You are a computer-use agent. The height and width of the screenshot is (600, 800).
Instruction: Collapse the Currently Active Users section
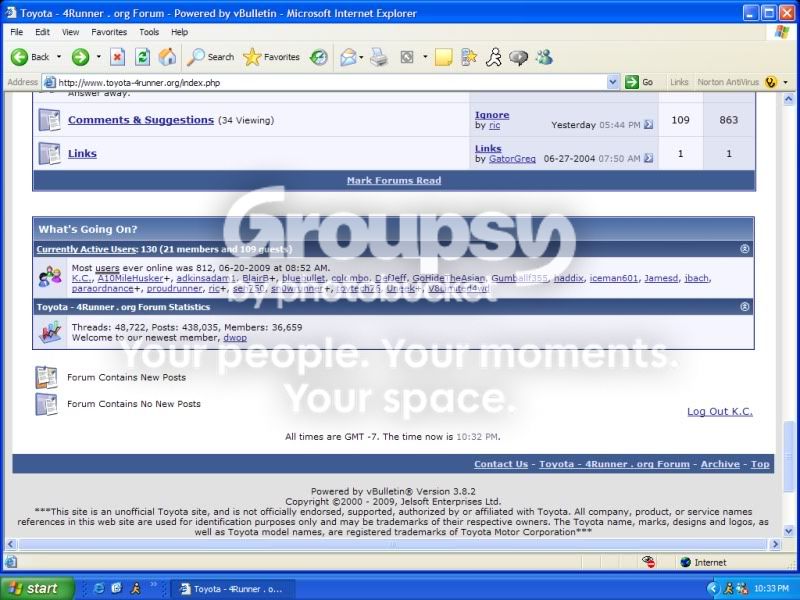pos(745,249)
